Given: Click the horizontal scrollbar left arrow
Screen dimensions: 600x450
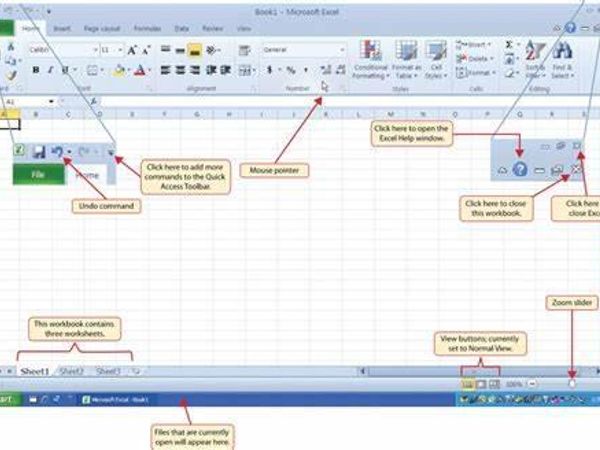Looking at the screenshot, I should [363, 371].
